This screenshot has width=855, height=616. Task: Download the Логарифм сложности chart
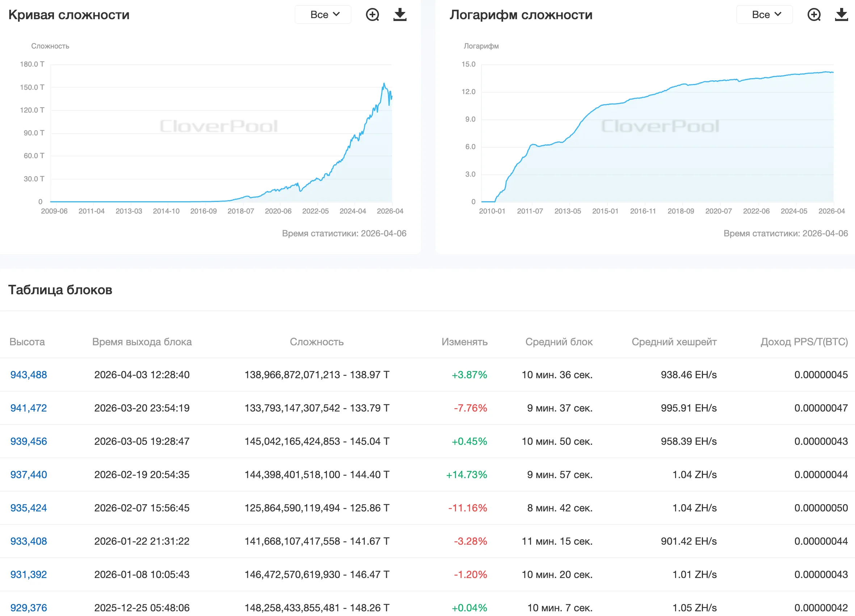pyautogui.click(x=841, y=15)
